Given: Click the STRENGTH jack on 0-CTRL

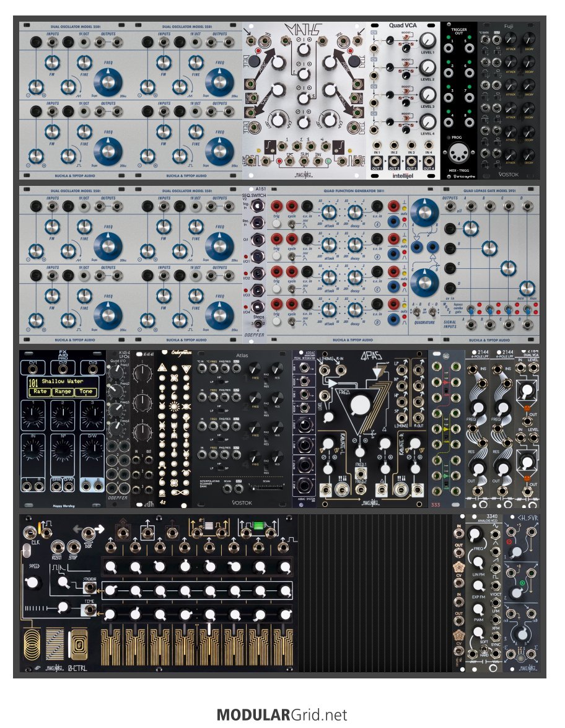Looking at the screenshot, I should (x=89, y=588).
